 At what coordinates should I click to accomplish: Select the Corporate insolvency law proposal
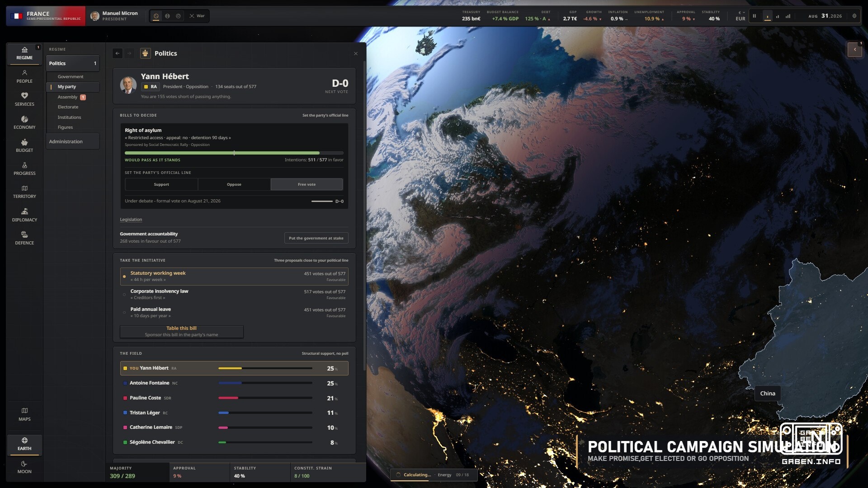click(234, 294)
